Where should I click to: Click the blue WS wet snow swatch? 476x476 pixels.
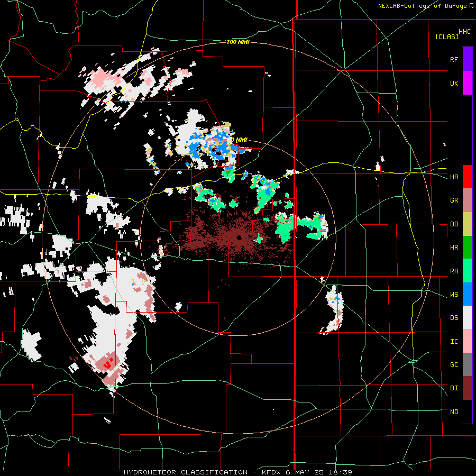click(467, 294)
